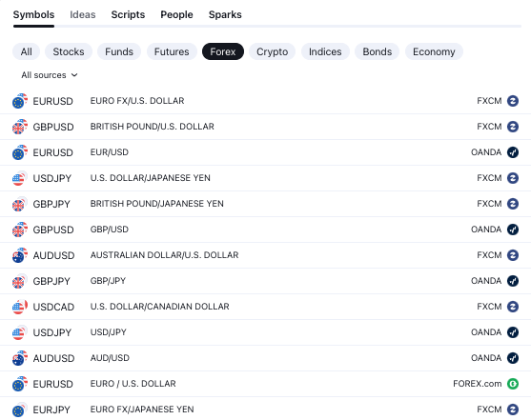Click the FOREX.com source label

[x=478, y=384]
